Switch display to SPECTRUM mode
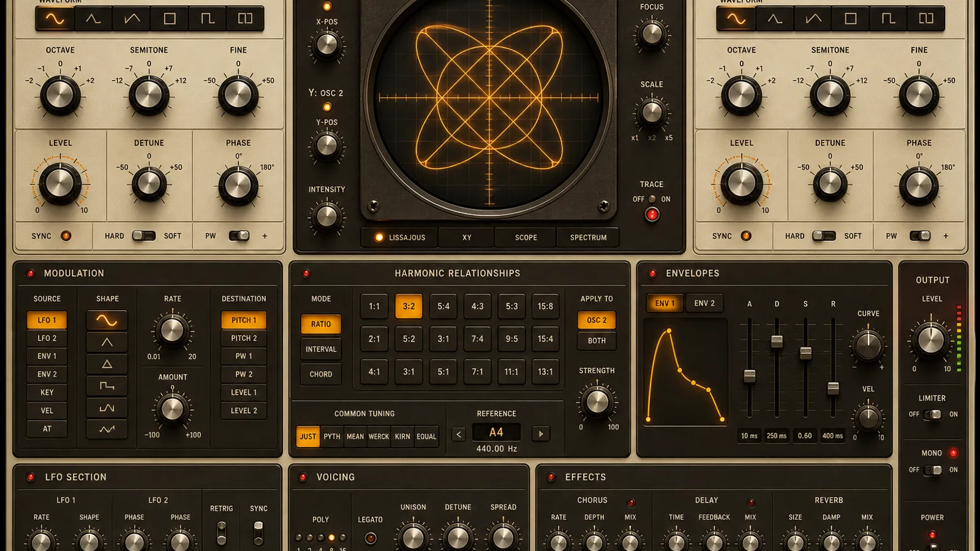Screen dimensions: 980x551 pos(588,238)
